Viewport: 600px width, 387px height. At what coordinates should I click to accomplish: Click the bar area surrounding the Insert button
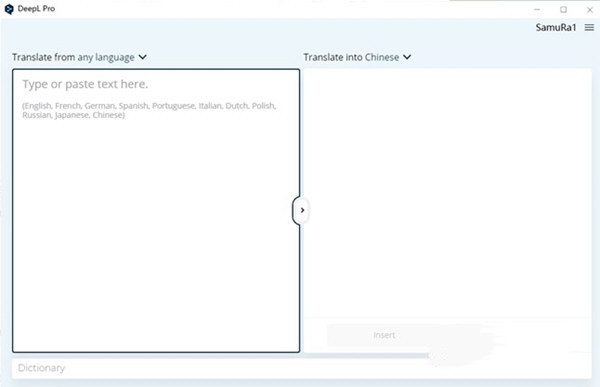click(447, 335)
